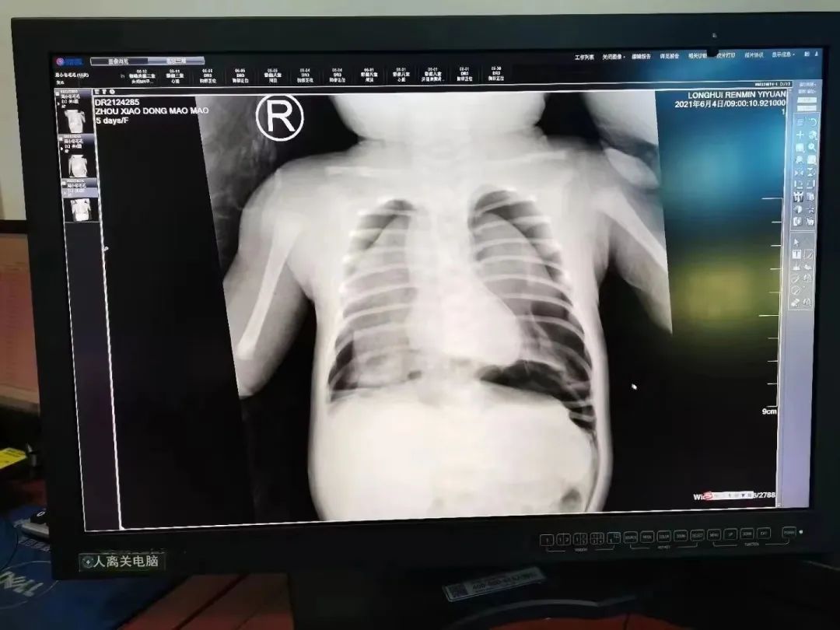Screen dimensions: 840x630
Task: Flip the image horizontally with the mirror icon
Action: click(800, 173)
